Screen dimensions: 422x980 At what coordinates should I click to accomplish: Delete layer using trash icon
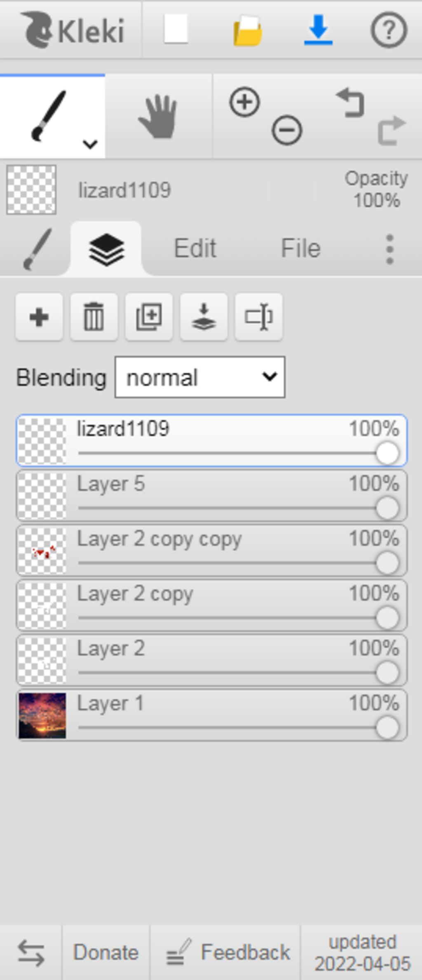94,317
